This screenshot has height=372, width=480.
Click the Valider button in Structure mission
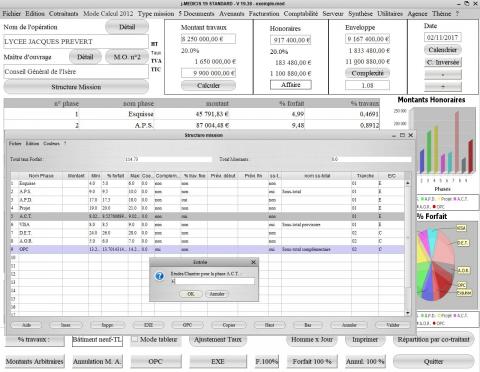click(x=393, y=325)
